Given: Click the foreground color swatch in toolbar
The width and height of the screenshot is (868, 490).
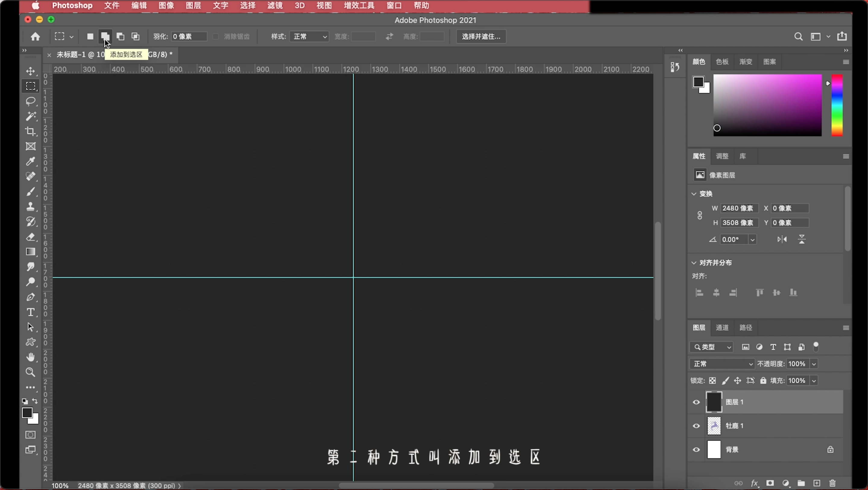Looking at the screenshot, I should tap(27, 413).
